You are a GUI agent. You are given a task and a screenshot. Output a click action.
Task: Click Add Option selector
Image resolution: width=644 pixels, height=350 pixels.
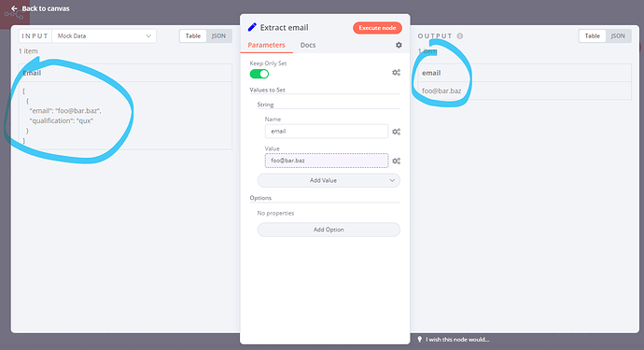(329, 230)
